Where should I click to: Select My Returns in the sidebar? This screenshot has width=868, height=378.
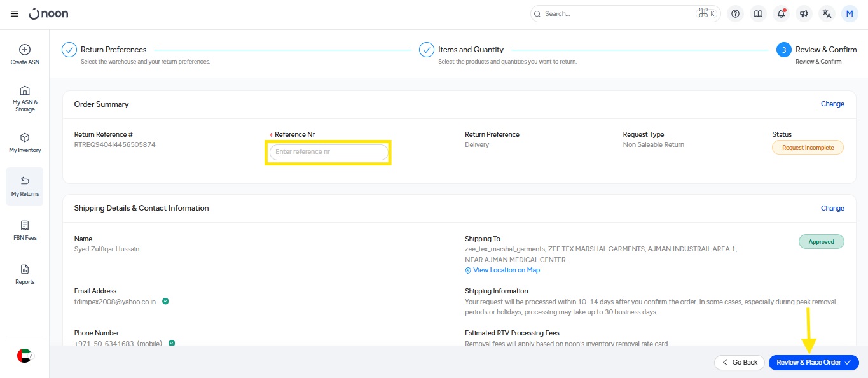pyautogui.click(x=24, y=186)
